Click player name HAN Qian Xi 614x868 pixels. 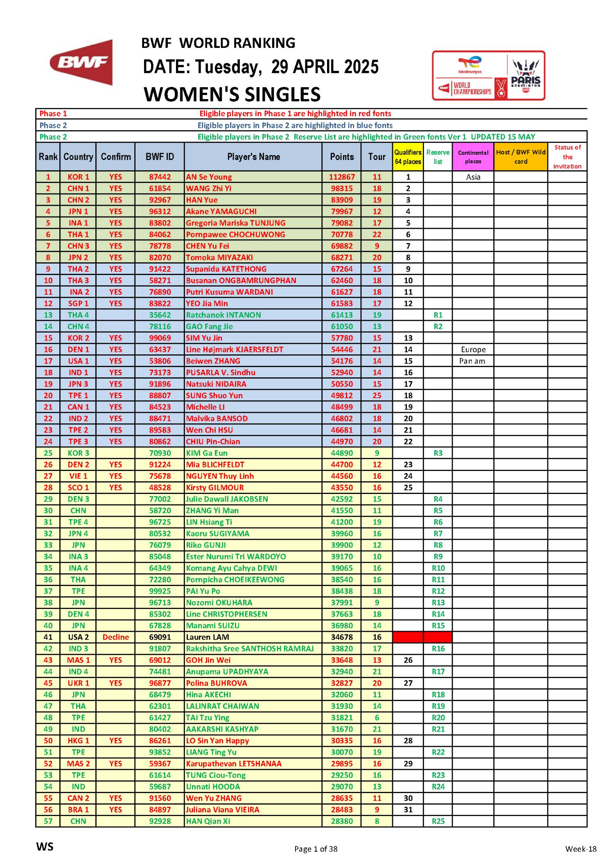pyautogui.click(x=208, y=821)
